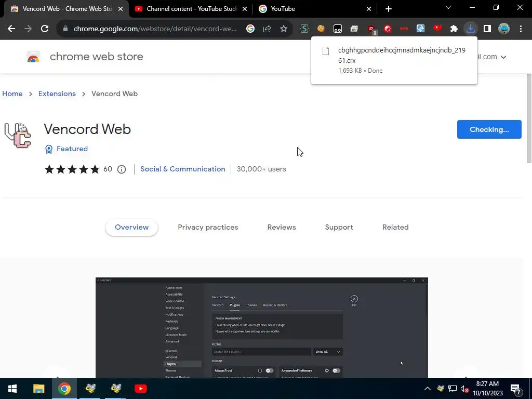Click the Chrome taskbar icon
Image resolution: width=532 pixels, height=399 pixels.
(x=64, y=389)
